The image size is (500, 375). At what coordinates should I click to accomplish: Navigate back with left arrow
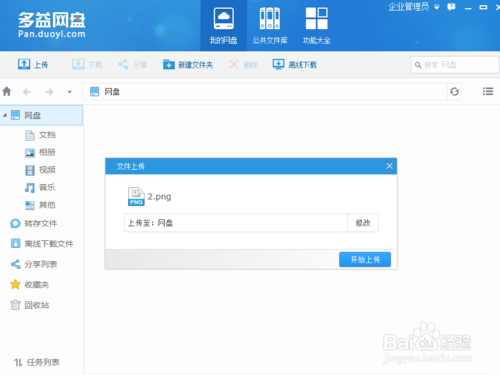click(x=27, y=92)
